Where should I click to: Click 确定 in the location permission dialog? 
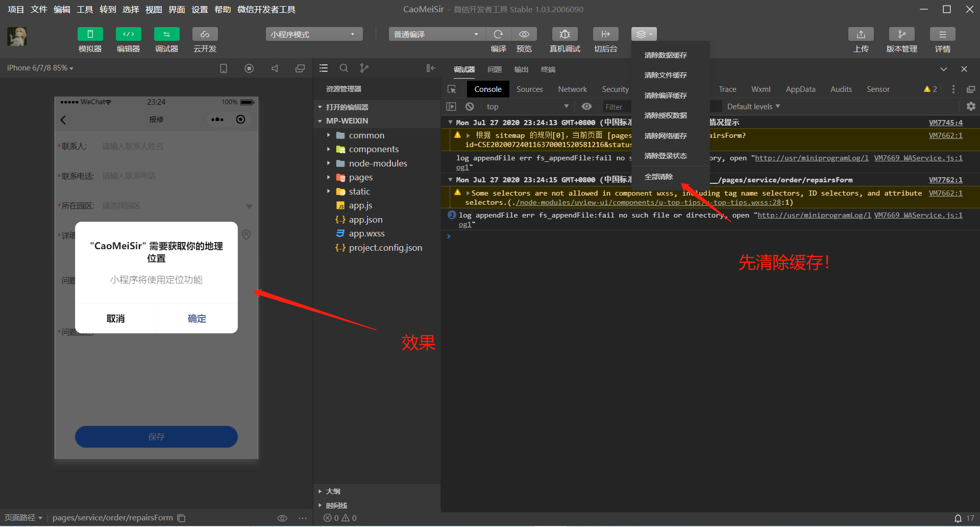pyautogui.click(x=197, y=319)
